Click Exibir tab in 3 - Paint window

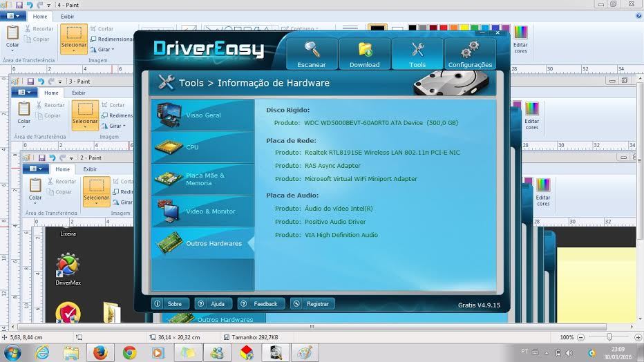click(x=79, y=93)
